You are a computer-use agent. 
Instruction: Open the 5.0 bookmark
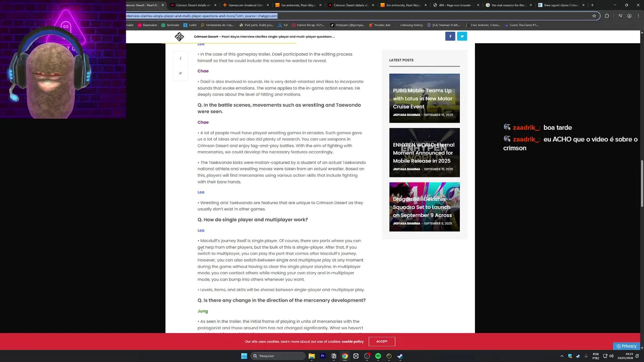(x=282, y=25)
